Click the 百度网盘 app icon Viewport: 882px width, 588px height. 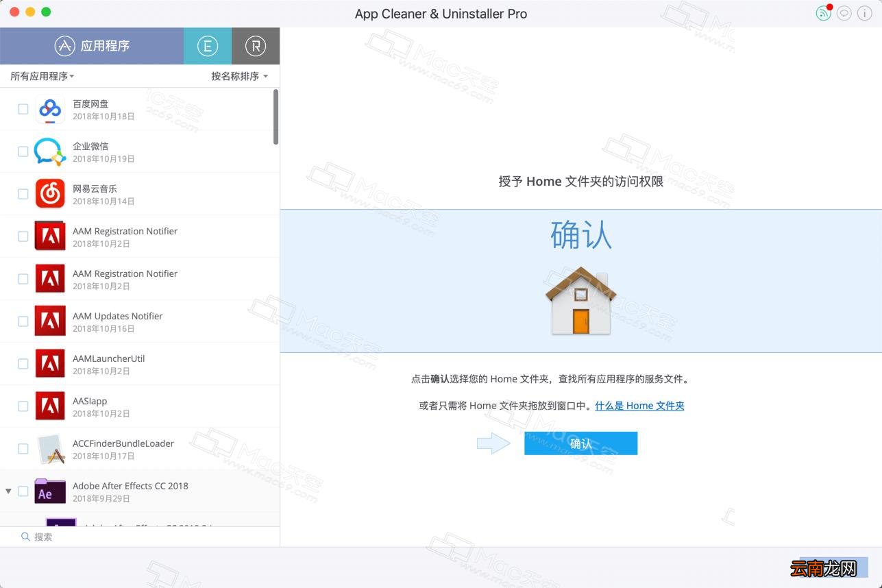pyautogui.click(x=50, y=109)
